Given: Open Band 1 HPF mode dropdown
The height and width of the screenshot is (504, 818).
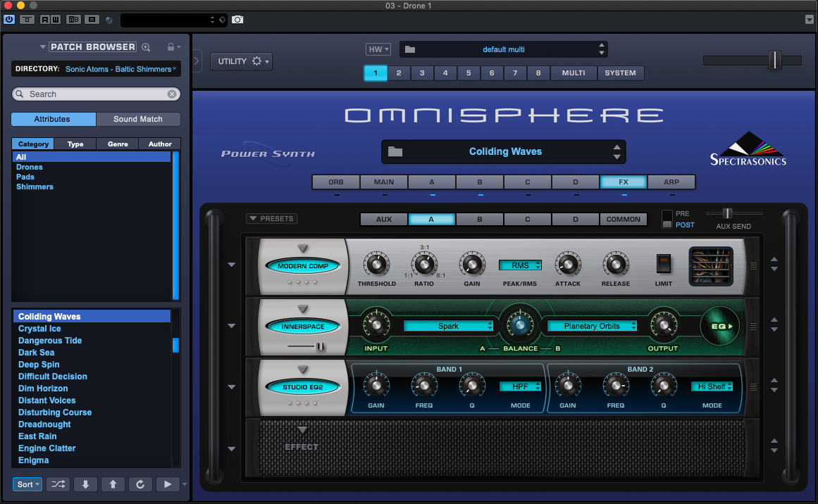Looking at the screenshot, I should (520, 386).
